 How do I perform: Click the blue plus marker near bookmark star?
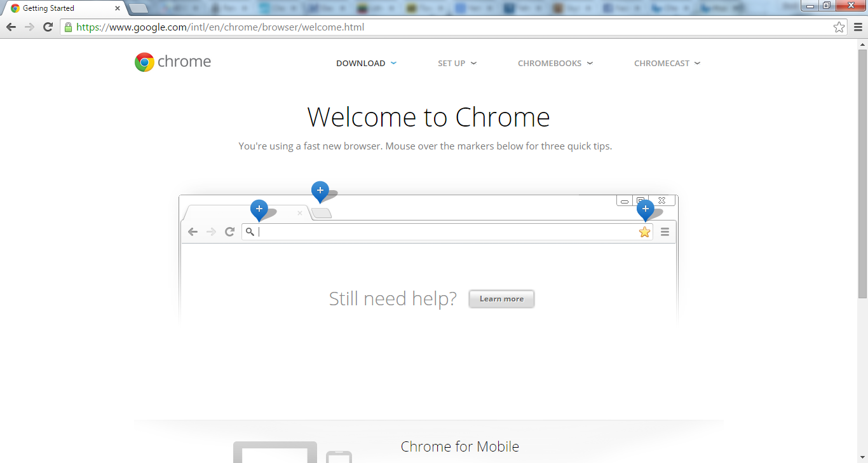(645, 209)
